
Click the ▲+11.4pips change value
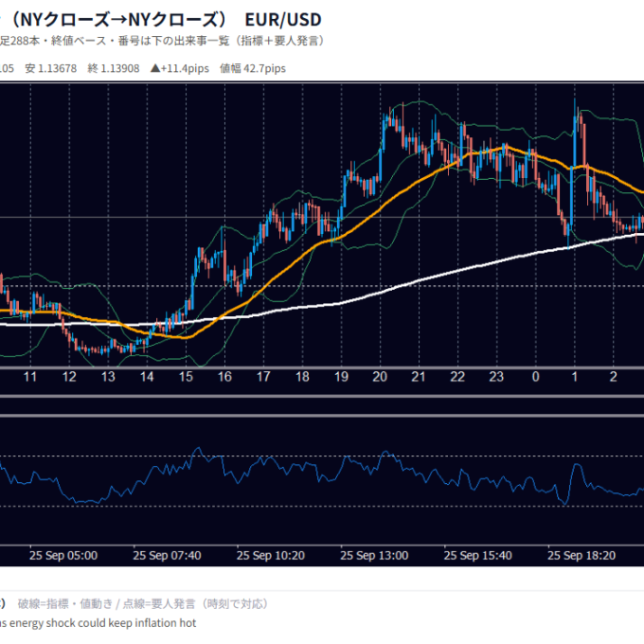pos(180,68)
